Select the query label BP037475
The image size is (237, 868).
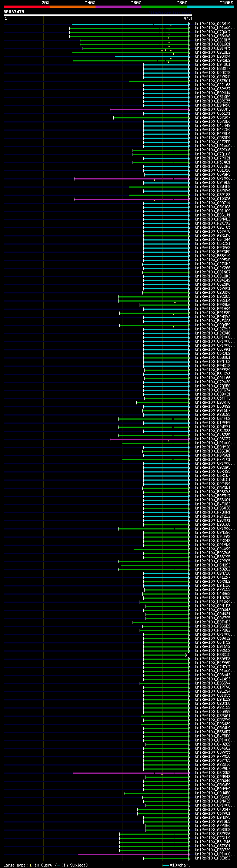14,12
